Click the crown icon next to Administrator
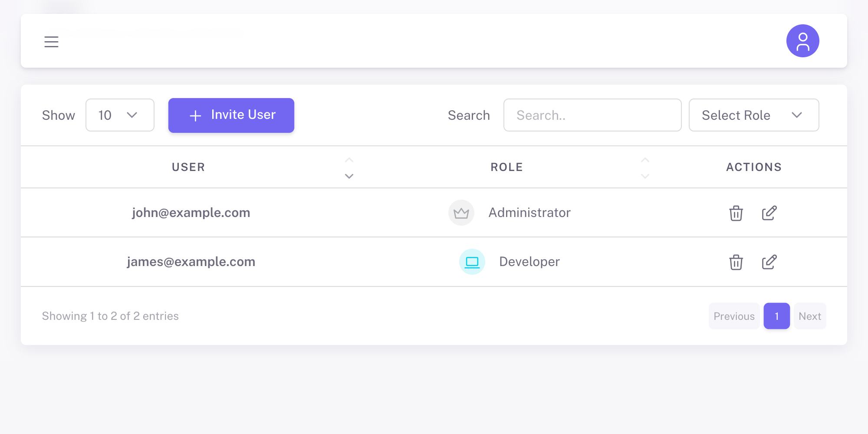 [461, 213]
